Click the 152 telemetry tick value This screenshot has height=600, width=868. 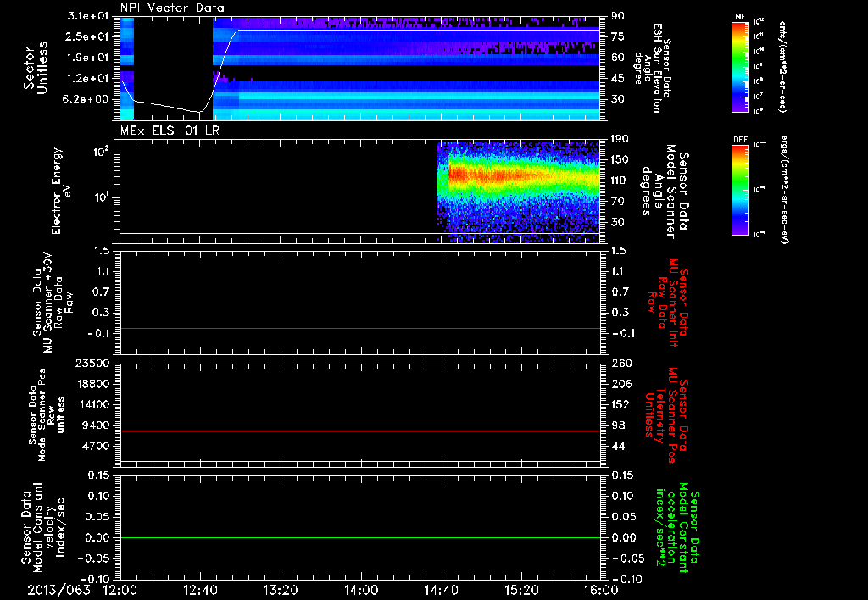click(620, 404)
